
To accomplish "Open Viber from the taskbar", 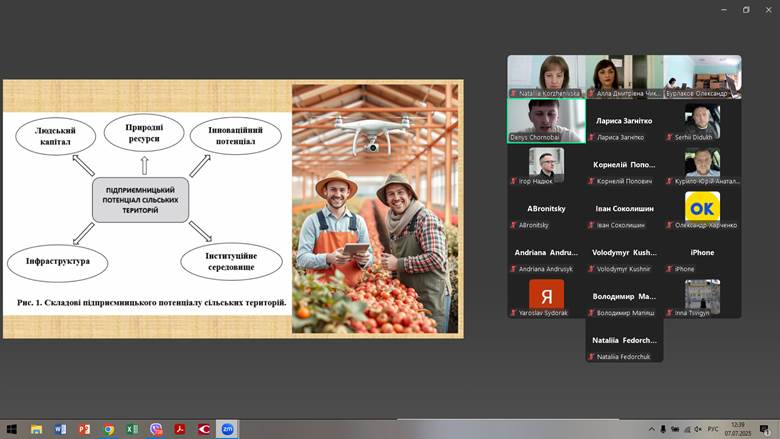I will (156, 429).
